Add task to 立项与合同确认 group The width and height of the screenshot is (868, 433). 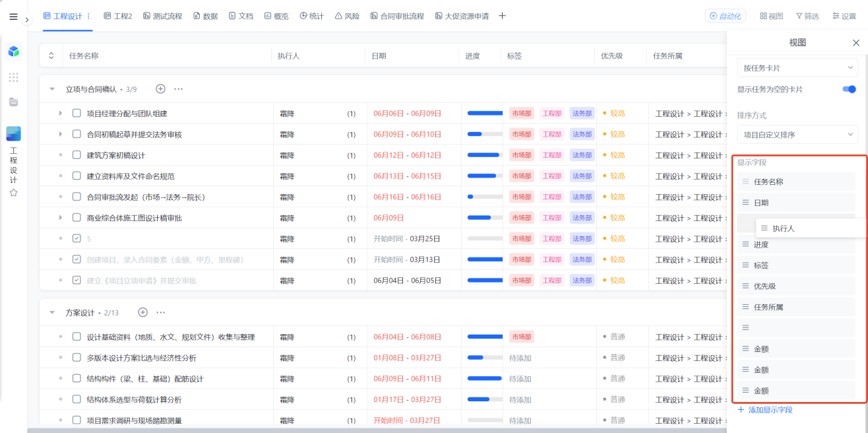tap(160, 88)
